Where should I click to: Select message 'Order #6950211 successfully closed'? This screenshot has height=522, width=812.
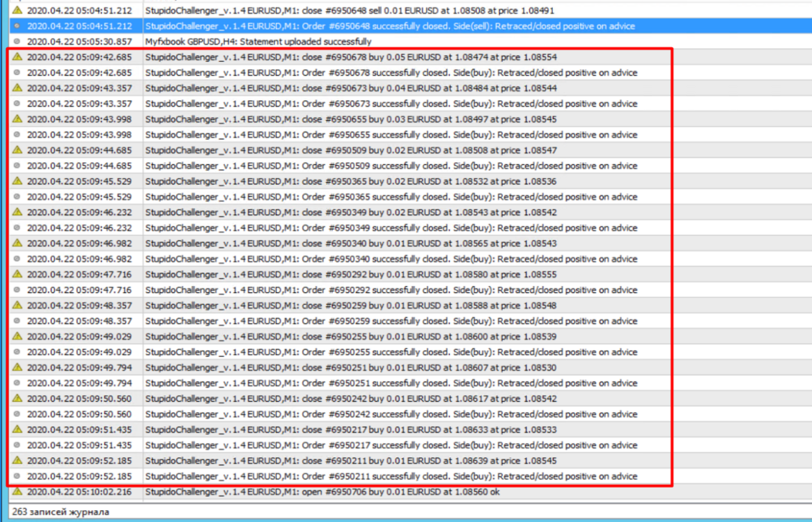tap(391, 476)
